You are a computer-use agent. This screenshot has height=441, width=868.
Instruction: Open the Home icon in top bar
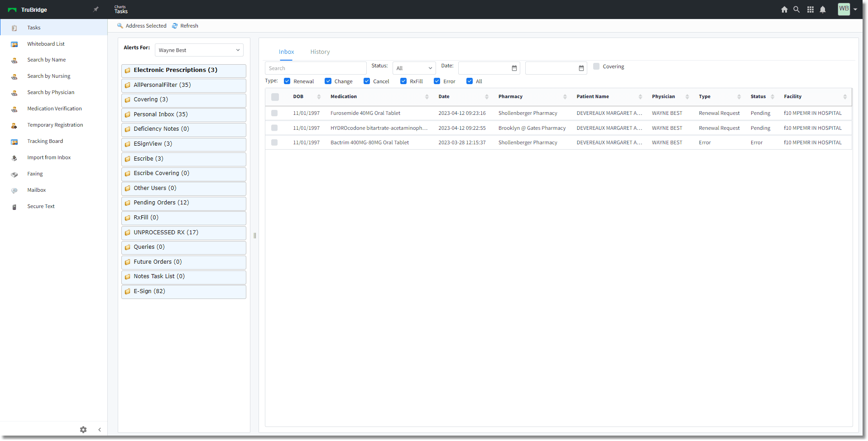(x=784, y=9)
